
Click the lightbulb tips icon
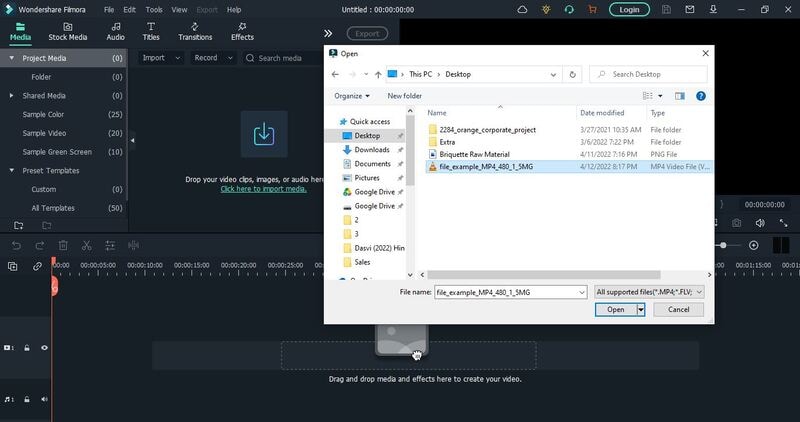click(x=546, y=9)
